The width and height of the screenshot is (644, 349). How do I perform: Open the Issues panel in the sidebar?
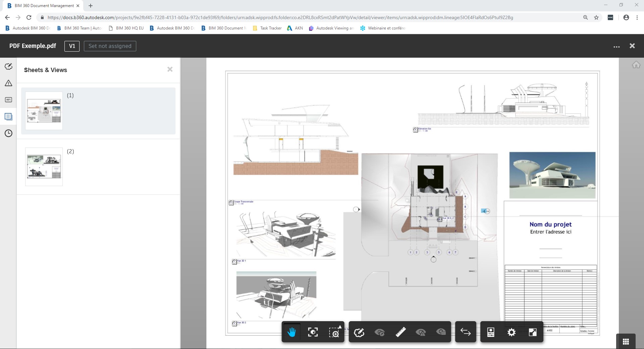[x=8, y=83]
